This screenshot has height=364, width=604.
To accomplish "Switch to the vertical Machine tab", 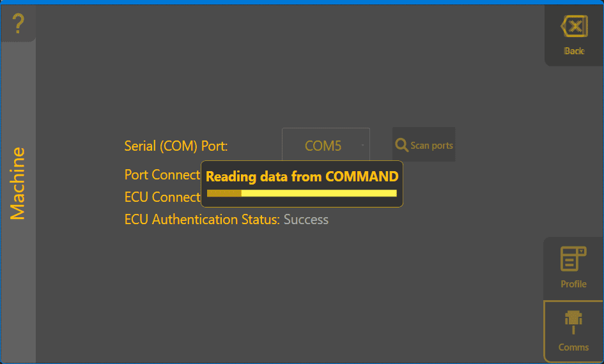I will pos(18,183).
